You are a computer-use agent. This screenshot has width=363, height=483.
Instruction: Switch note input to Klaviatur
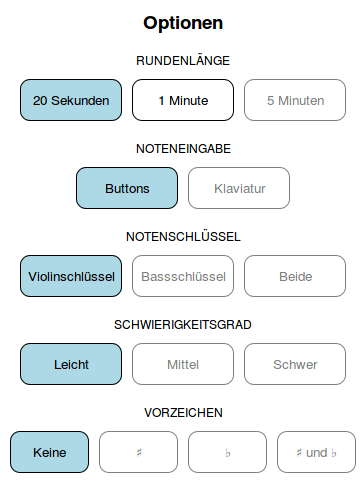tap(239, 188)
